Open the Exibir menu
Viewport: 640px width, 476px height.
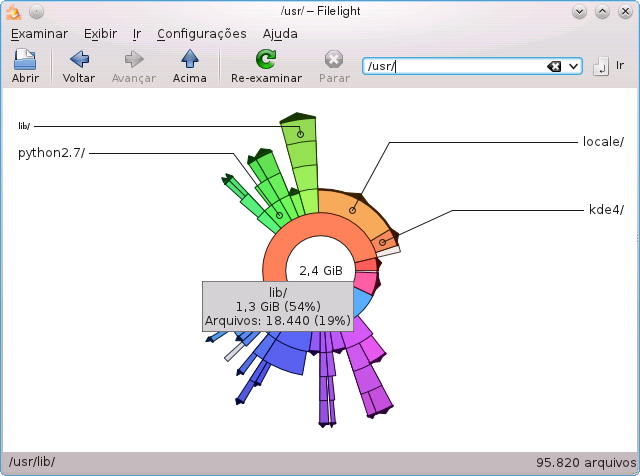(x=100, y=33)
